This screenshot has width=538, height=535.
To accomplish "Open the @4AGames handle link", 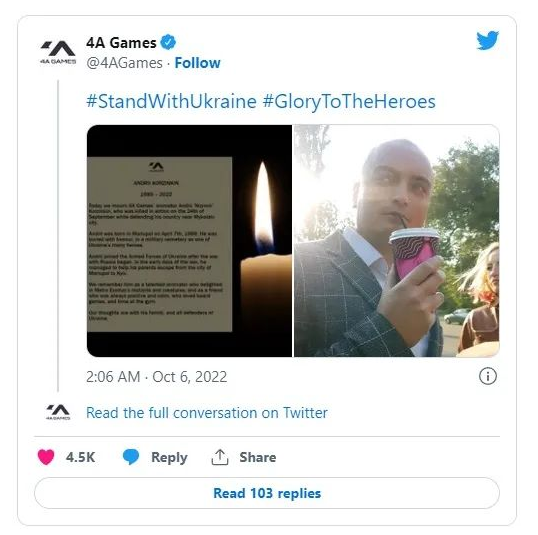I will pos(124,63).
